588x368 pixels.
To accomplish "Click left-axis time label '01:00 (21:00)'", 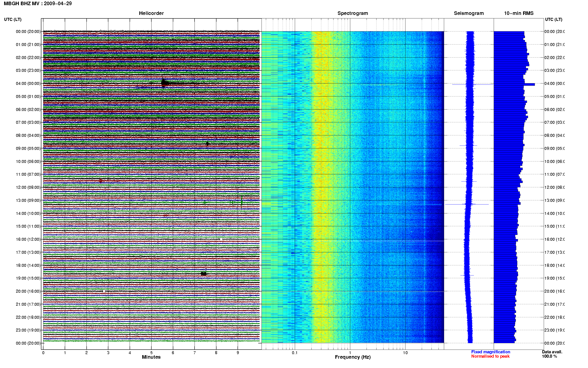I will tap(28, 44).
